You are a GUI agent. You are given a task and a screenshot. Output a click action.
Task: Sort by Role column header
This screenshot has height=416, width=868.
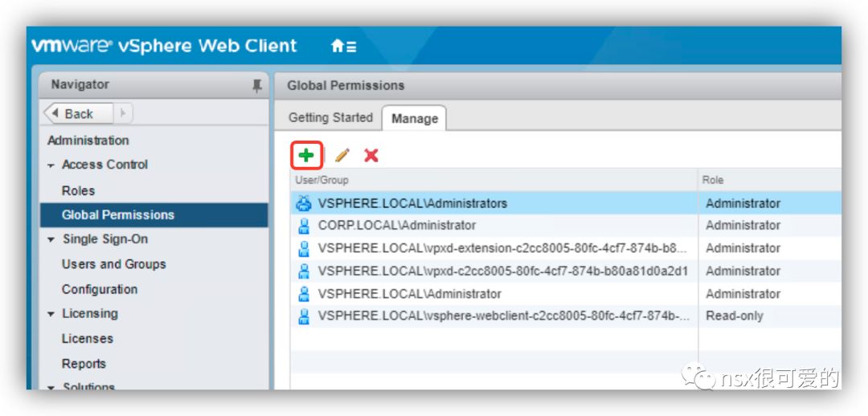pos(770,180)
